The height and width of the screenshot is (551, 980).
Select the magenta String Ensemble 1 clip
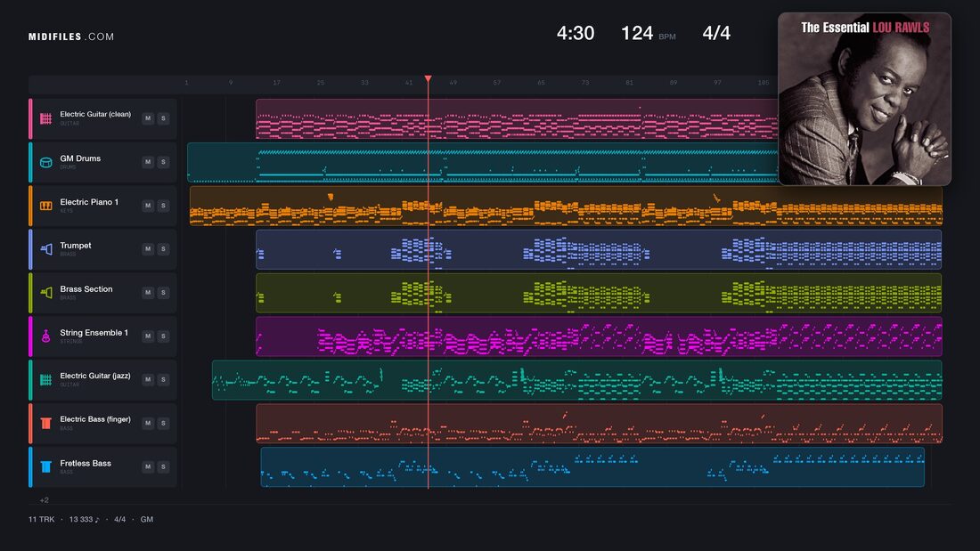[599, 336]
